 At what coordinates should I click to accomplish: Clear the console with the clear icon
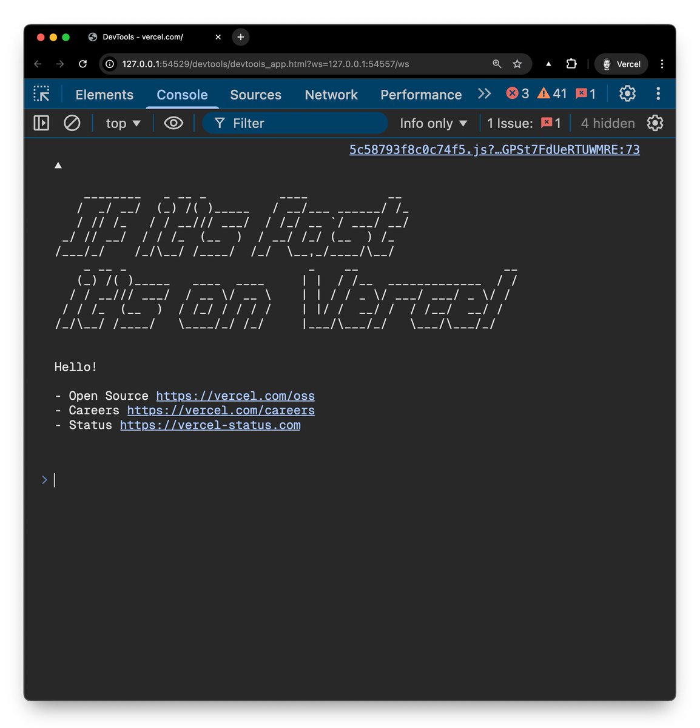[x=72, y=123]
